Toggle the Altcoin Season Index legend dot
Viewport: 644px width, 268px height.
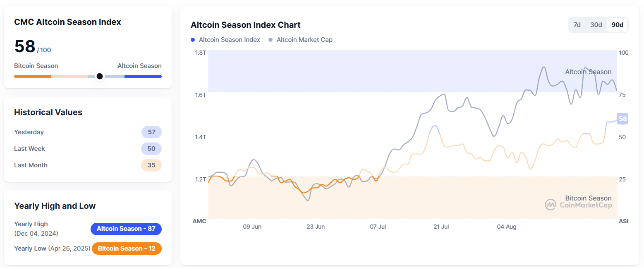click(193, 40)
